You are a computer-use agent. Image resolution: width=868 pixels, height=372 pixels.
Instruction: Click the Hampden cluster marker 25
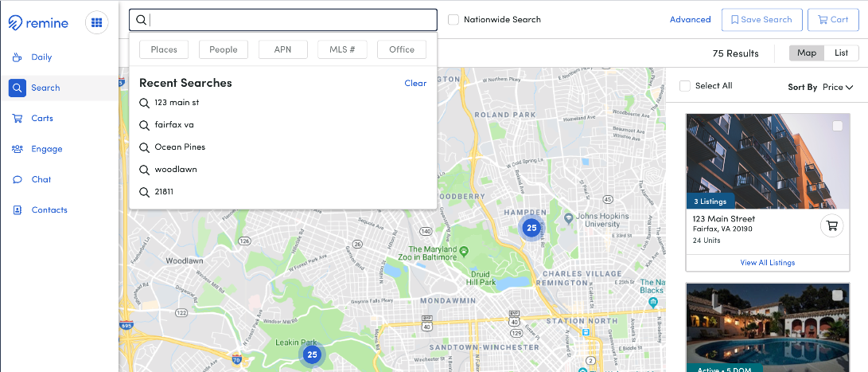[531, 227]
